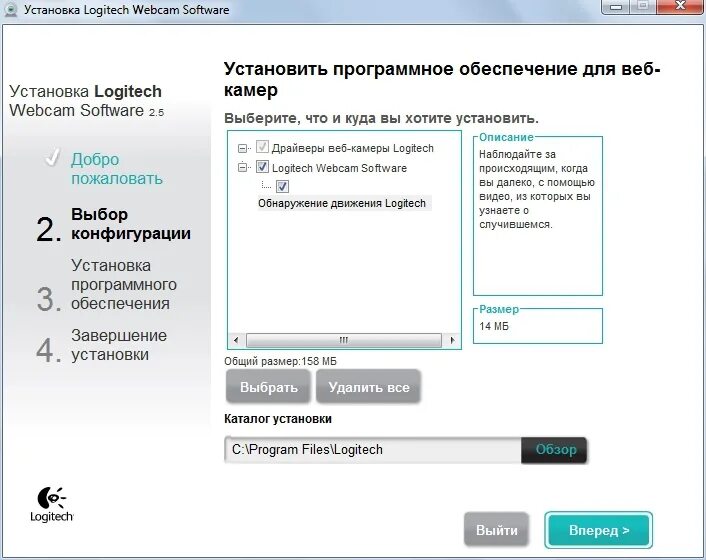Click the Выйти button to exit
Image resolution: width=706 pixels, height=560 pixels.
497,530
